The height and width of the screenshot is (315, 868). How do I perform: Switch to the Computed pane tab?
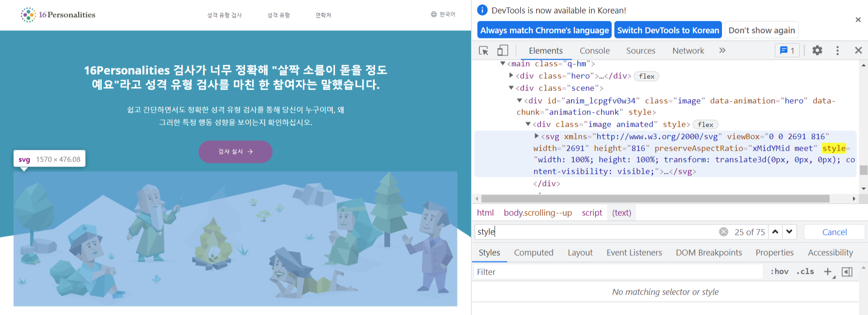coord(533,253)
